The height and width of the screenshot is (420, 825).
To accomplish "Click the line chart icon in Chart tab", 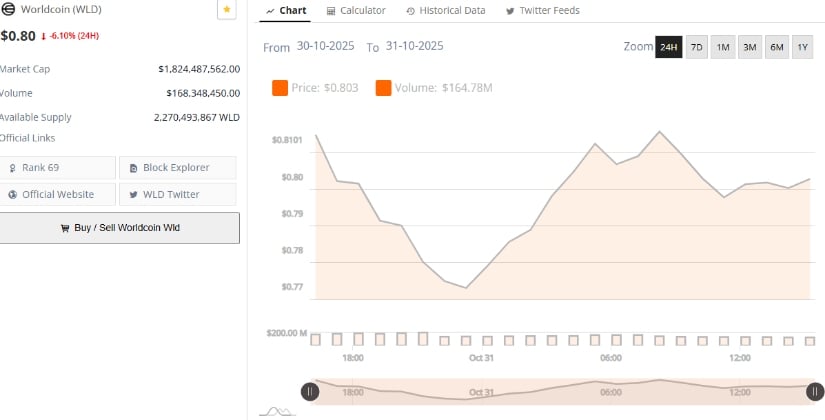I will coord(270,11).
